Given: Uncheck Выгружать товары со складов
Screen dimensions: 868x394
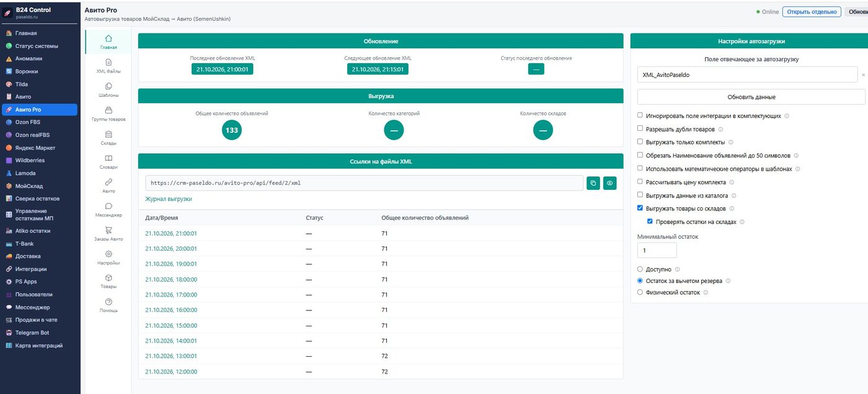Looking at the screenshot, I should 640,208.
